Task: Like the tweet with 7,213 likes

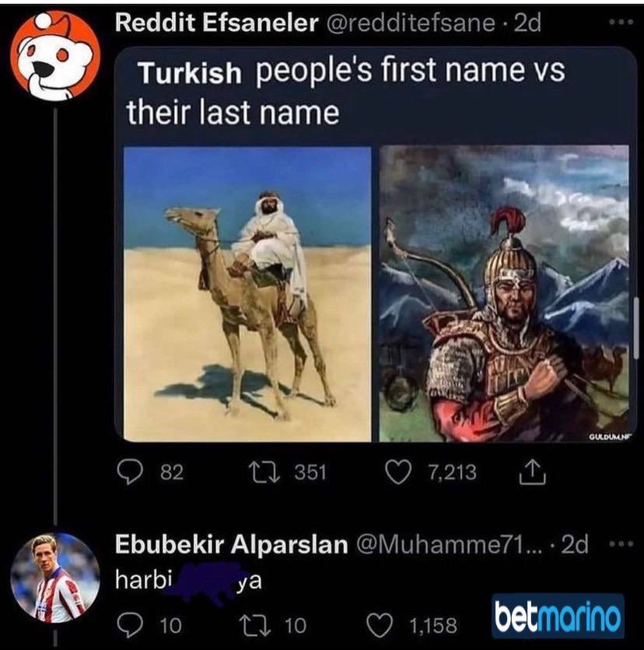Action: point(398,473)
